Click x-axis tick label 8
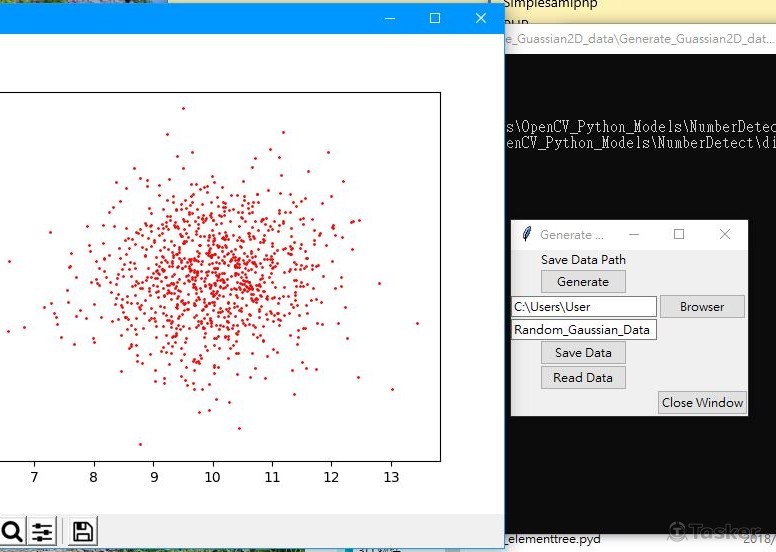The height and width of the screenshot is (552, 776). click(x=94, y=477)
